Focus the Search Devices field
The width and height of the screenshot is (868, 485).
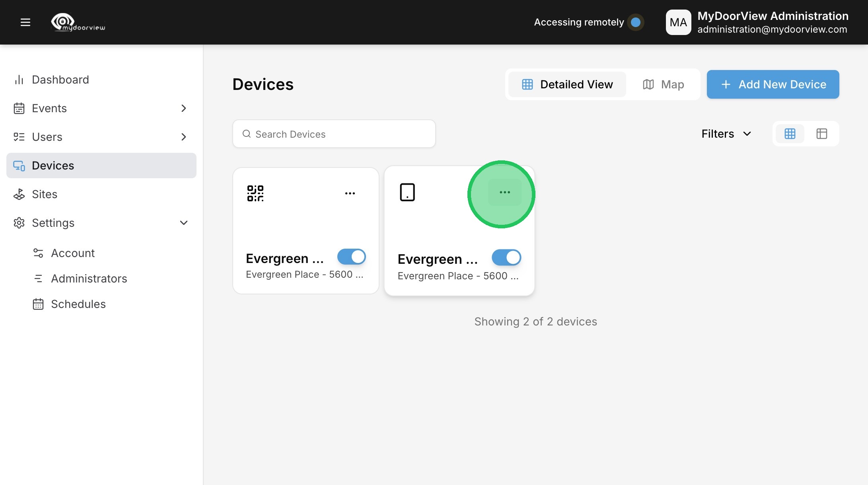tap(334, 134)
